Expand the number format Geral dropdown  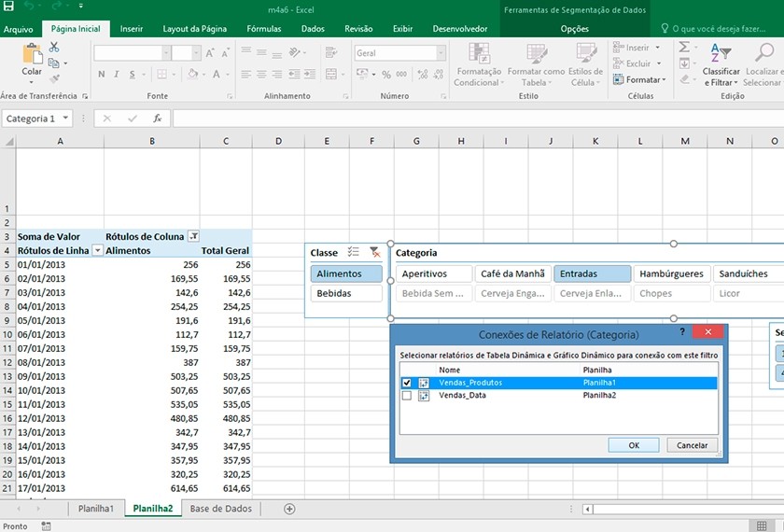(x=441, y=54)
